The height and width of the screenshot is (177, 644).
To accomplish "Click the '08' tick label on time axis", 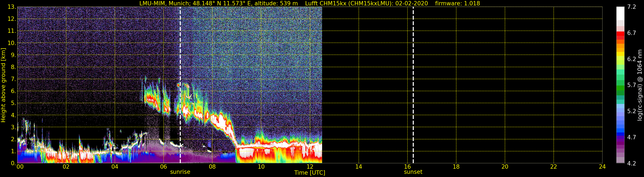I will [212, 166].
